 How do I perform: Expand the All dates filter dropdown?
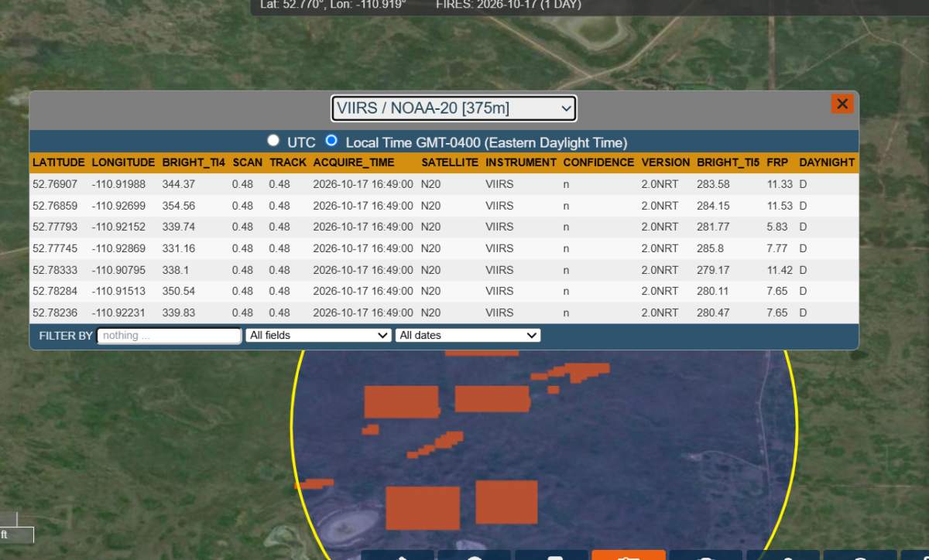tap(468, 336)
